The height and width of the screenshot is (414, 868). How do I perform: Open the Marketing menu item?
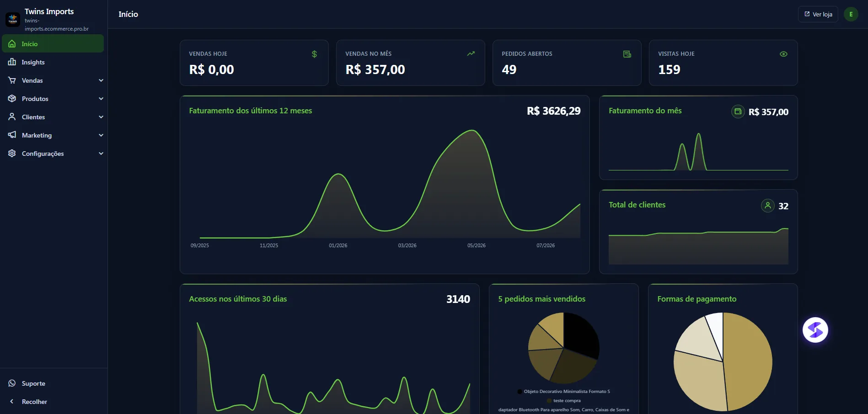pos(53,135)
